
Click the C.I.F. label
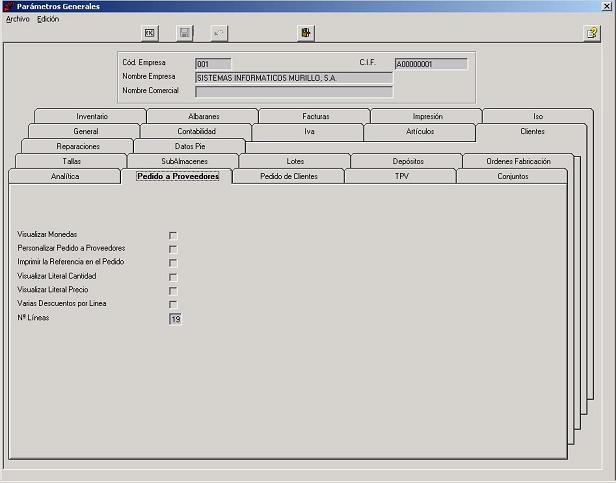pyautogui.click(x=367, y=62)
